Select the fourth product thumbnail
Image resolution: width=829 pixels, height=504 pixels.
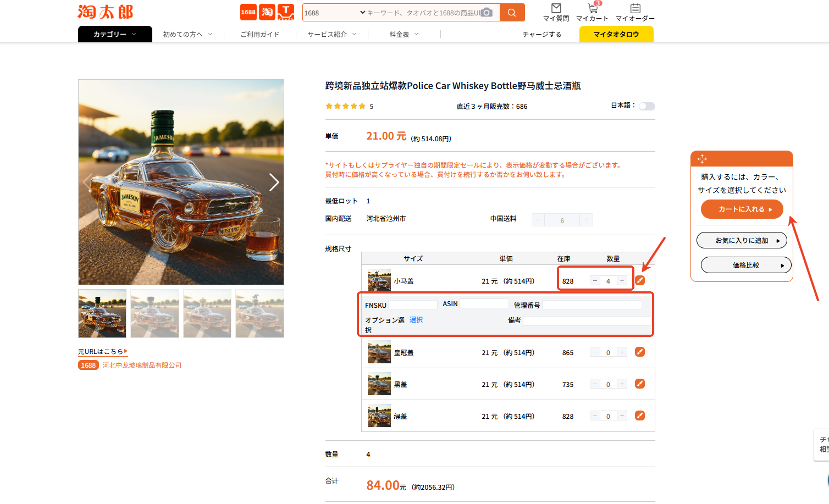click(x=259, y=313)
